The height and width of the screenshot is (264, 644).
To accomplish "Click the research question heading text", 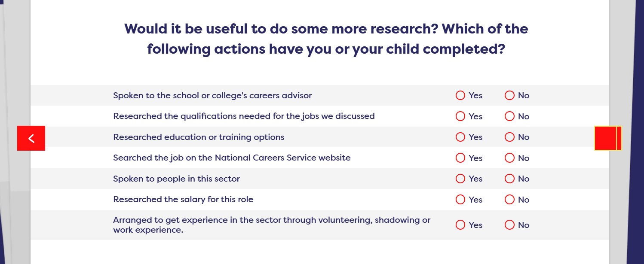I will click(x=326, y=39).
